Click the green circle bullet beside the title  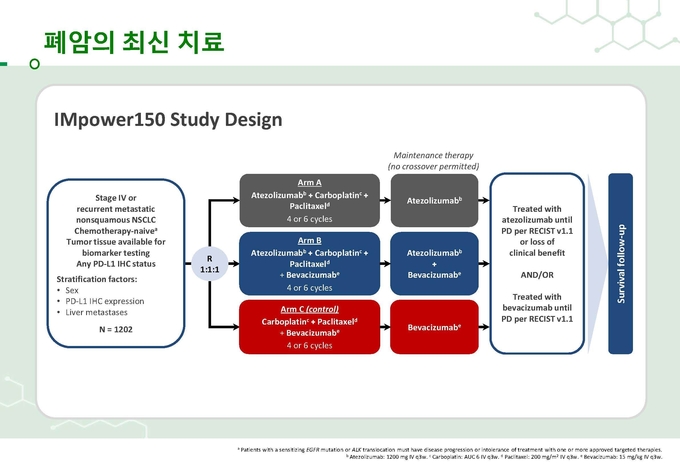coord(34,64)
